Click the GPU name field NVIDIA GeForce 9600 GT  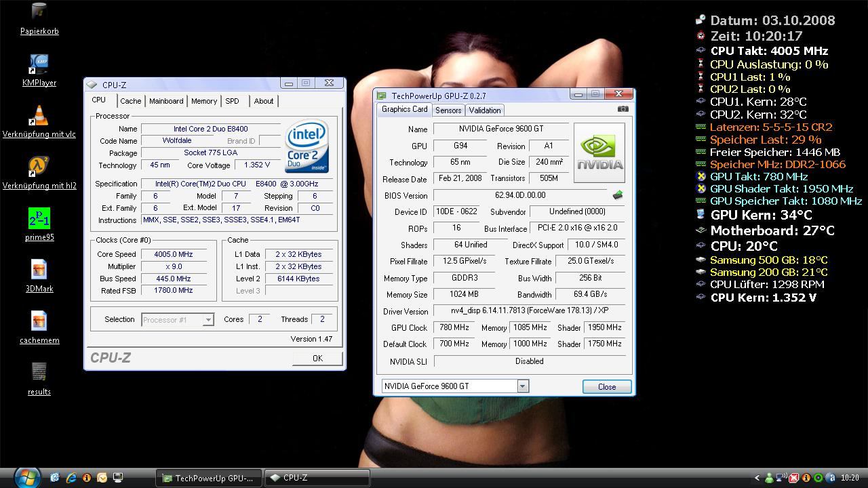coord(501,129)
